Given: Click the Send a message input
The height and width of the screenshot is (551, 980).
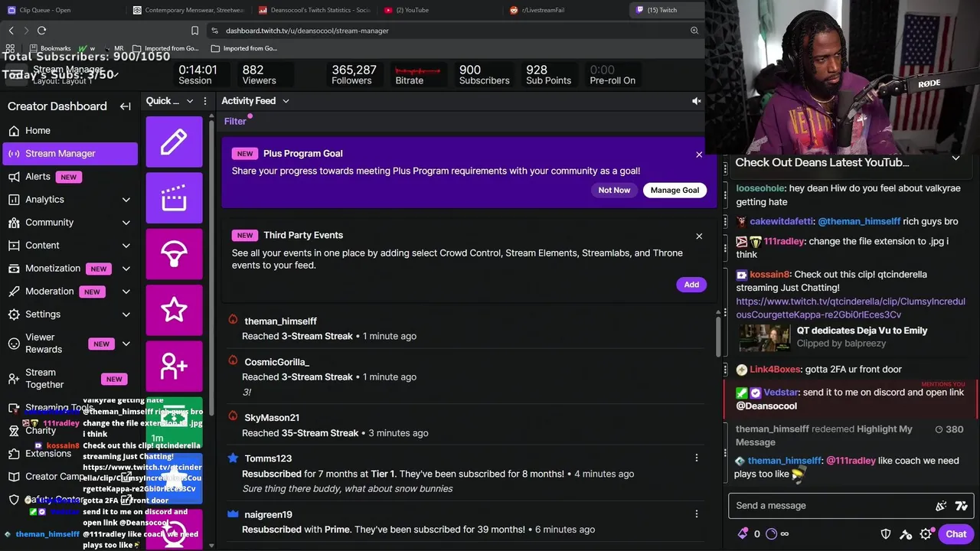Looking at the screenshot, I should click(x=831, y=506).
